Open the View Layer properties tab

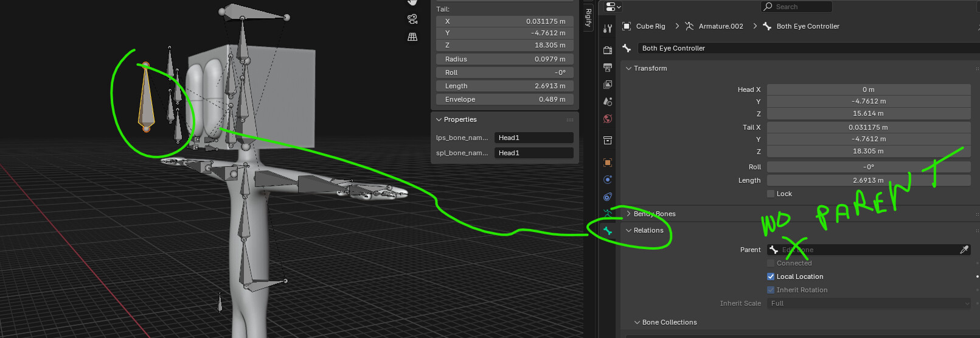pos(607,85)
